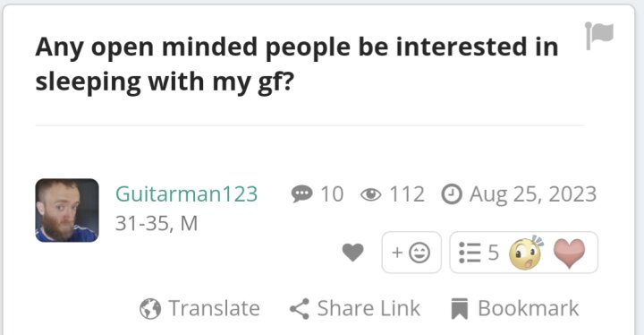Translate this post

tap(199, 308)
